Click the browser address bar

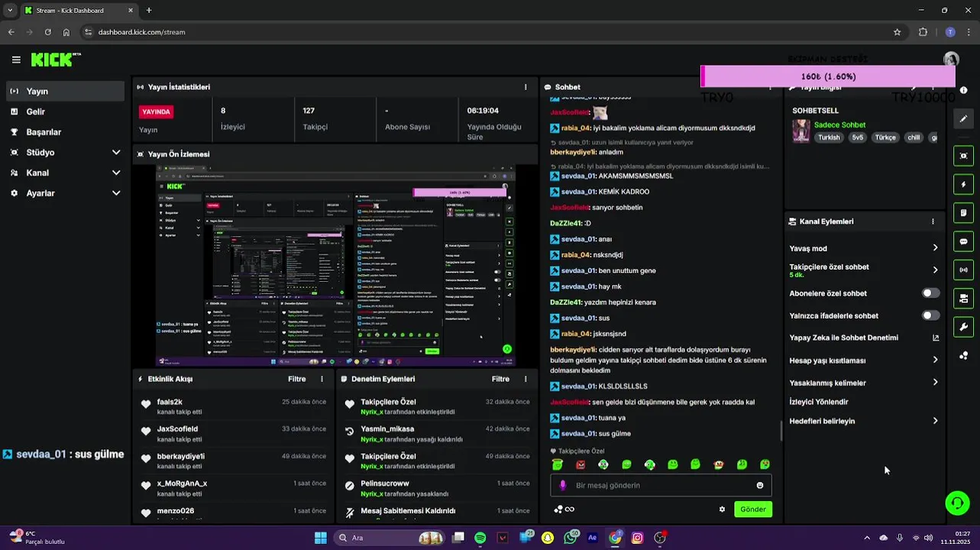[x=489, y=32]
